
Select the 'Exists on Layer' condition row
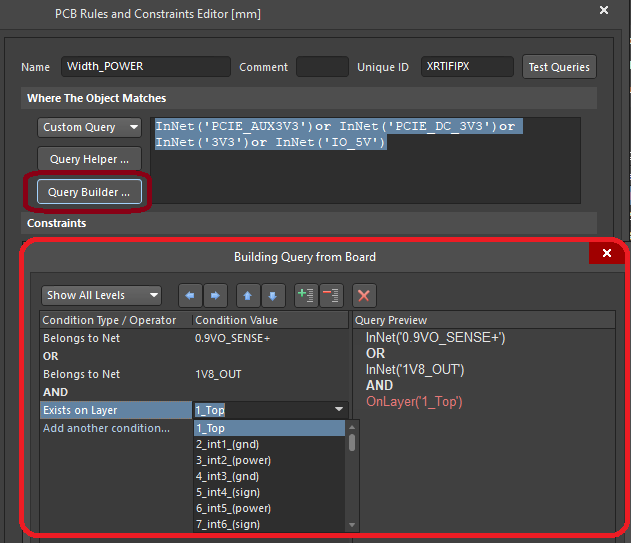116,410
